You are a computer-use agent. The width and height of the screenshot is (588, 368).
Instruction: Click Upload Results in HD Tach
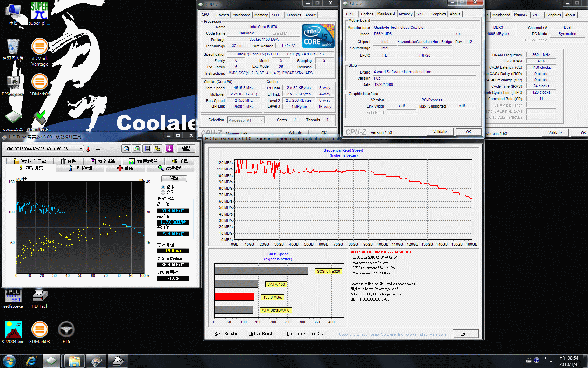click(262, 334)
